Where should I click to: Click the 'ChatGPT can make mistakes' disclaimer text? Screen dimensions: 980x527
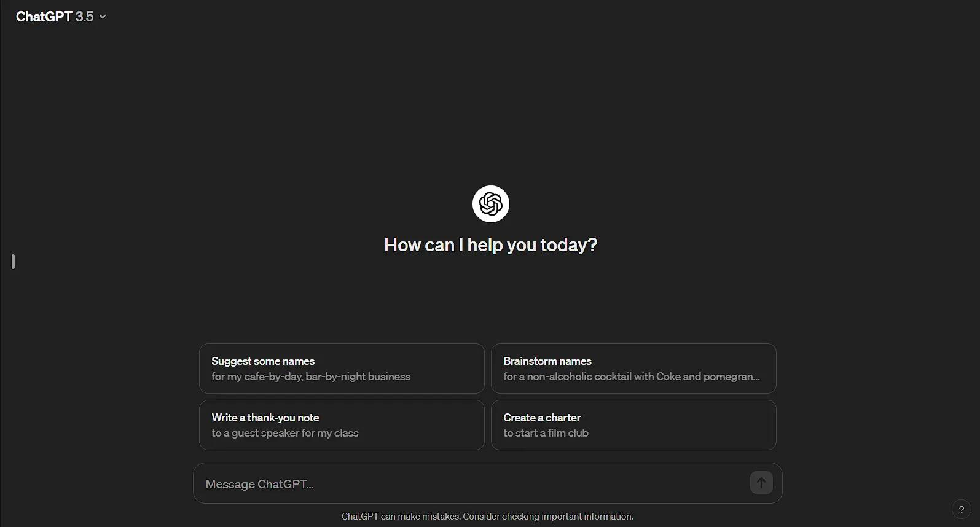[487, 517]
